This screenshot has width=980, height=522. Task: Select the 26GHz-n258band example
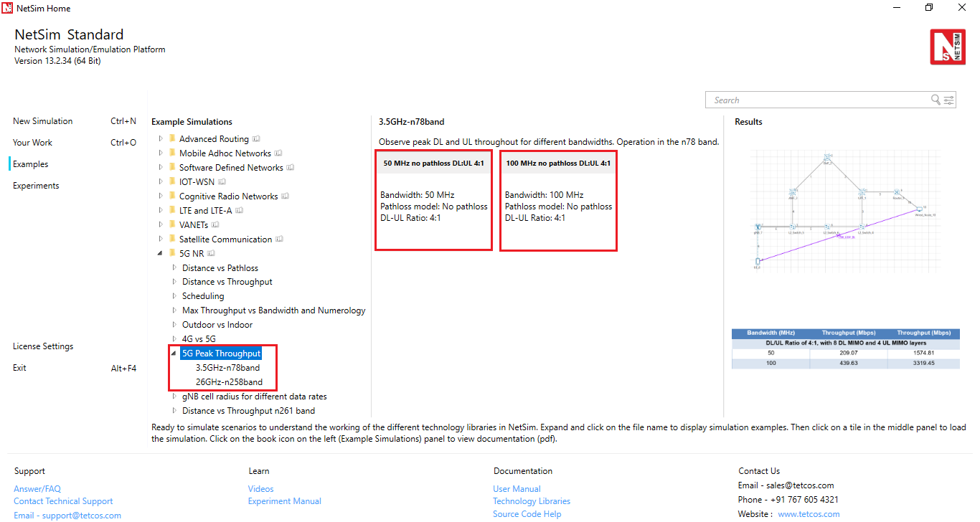[229, 382]
